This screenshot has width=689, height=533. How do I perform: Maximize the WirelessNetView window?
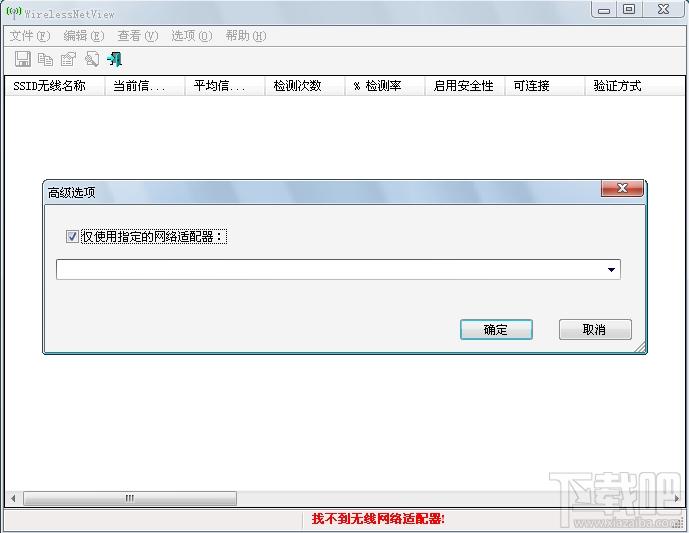629,10
